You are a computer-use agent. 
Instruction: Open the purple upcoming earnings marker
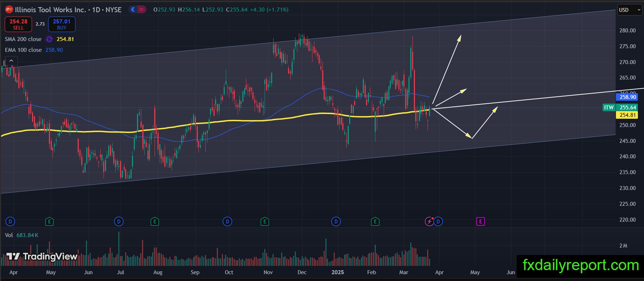(x=480, y=221)
